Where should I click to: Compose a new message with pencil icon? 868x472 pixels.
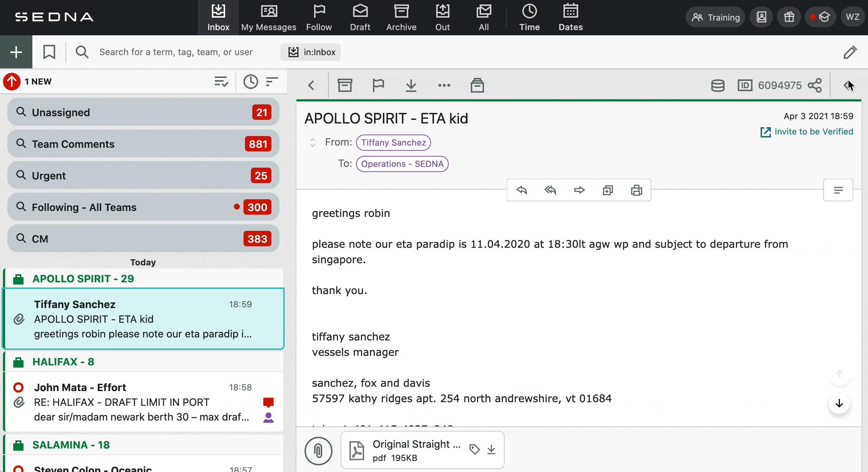(850, 52)
